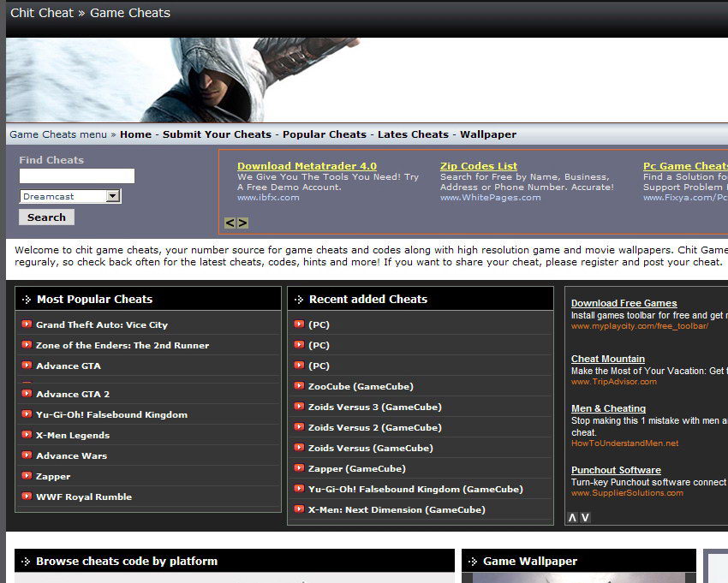
Task: Show previous ads with left arrow button
Action: click(x=230, y=223)
